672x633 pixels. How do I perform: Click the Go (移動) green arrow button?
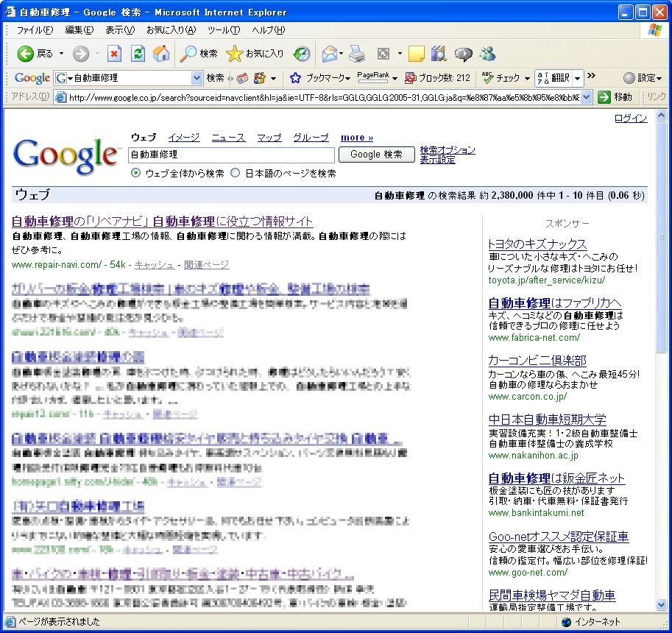coord(615,97)
